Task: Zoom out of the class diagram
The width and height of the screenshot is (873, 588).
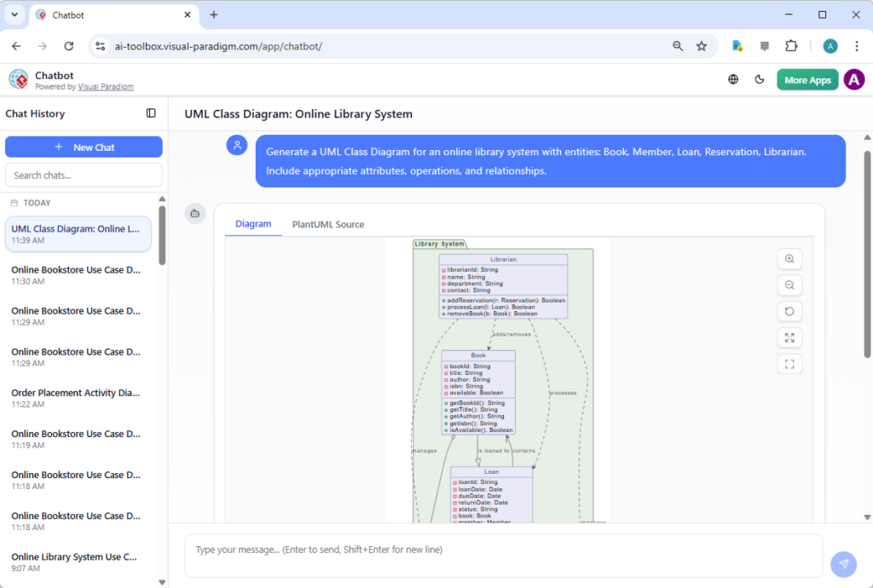Action: click(x=789, y=285)
